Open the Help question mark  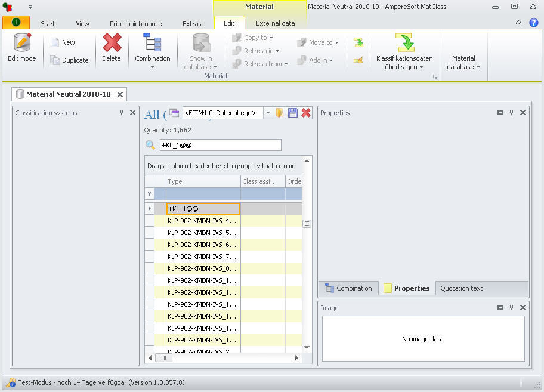click(x=534, y=23)
